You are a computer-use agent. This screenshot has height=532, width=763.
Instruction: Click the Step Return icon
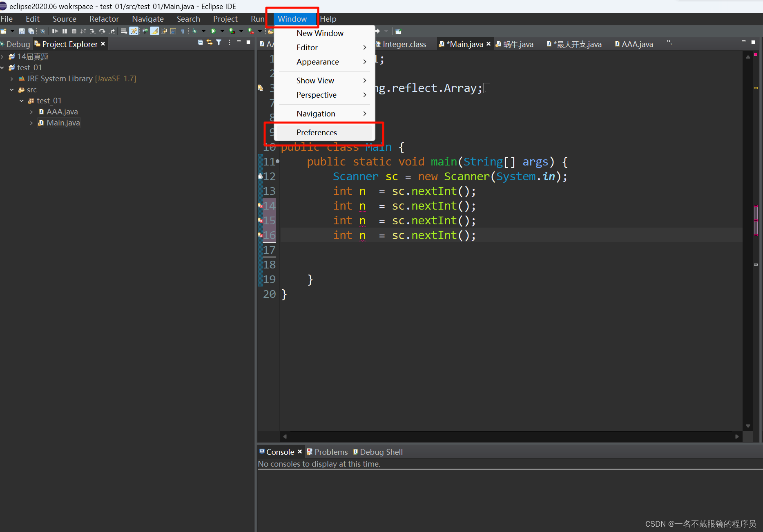point(112,31)
